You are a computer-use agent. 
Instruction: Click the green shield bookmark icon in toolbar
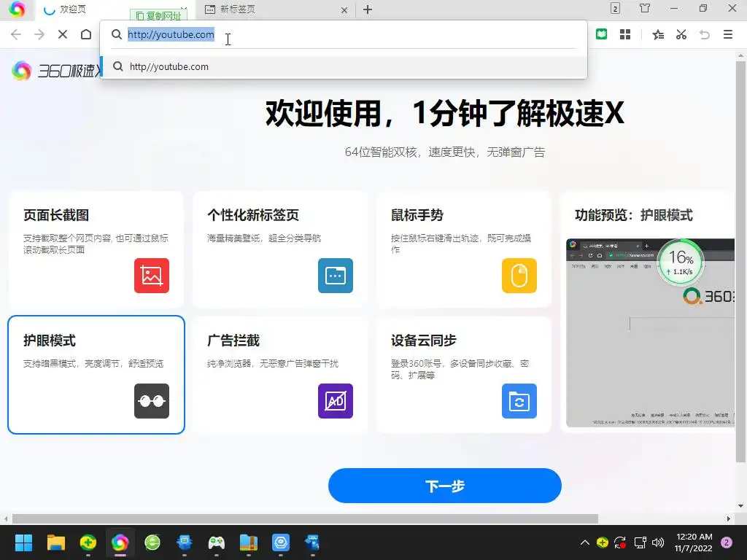pos(602,34)
